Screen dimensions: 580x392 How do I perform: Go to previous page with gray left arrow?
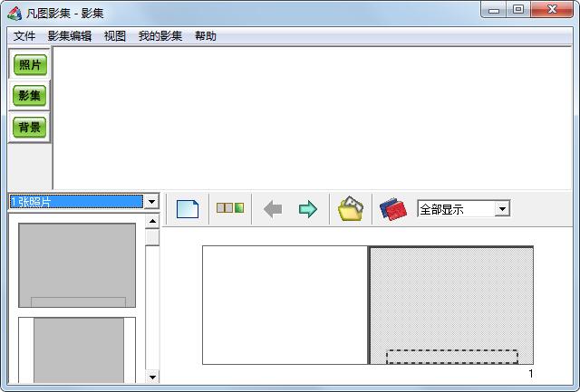pyautogui.click(x=272, y=209)
